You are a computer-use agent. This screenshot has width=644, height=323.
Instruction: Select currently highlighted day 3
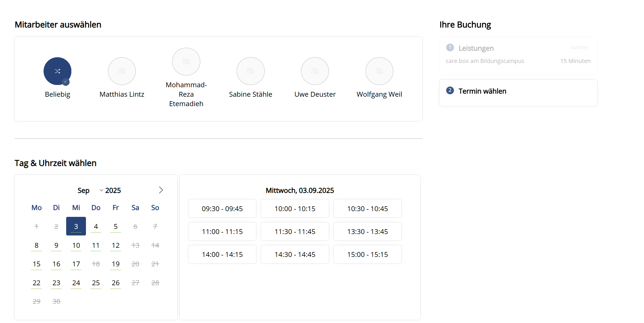pos(76,227)
